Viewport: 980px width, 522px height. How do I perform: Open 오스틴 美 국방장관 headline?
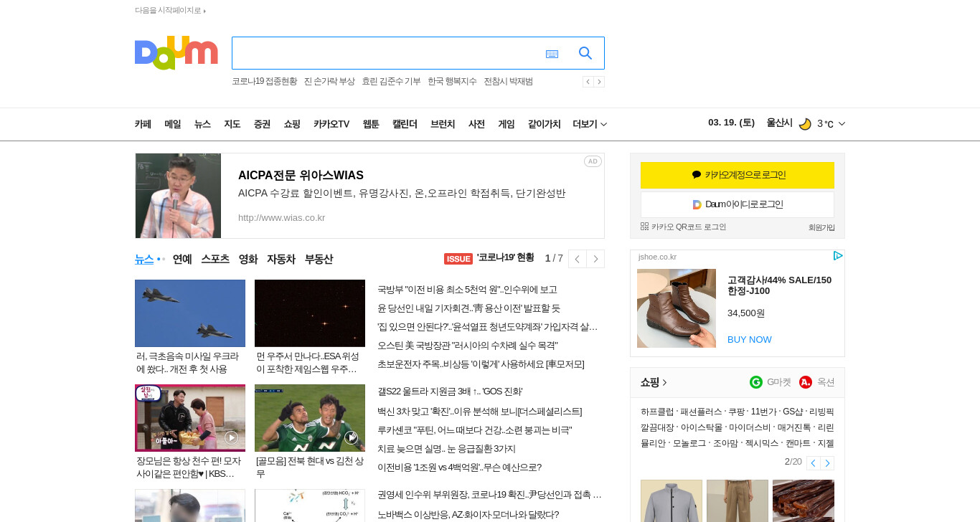(x=468, y=346)
